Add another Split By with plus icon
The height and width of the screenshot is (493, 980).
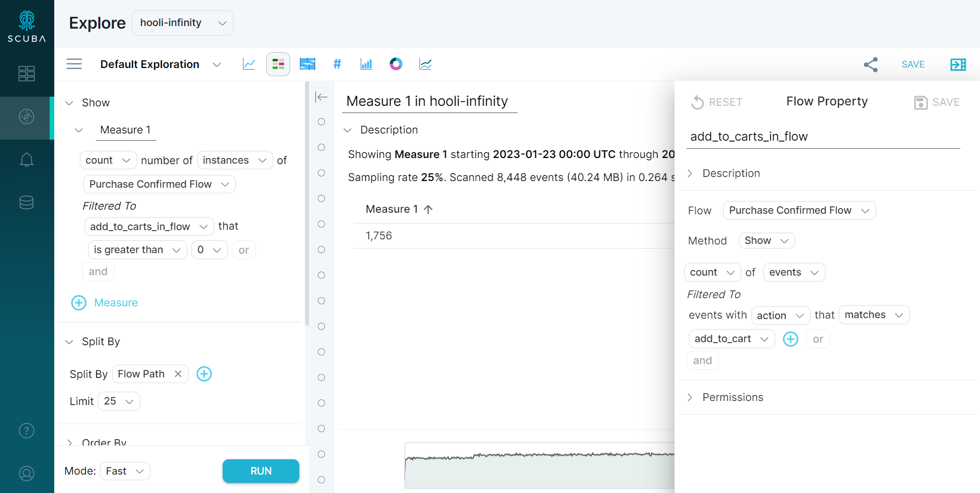pyautogui.click(x=204, y=374)
